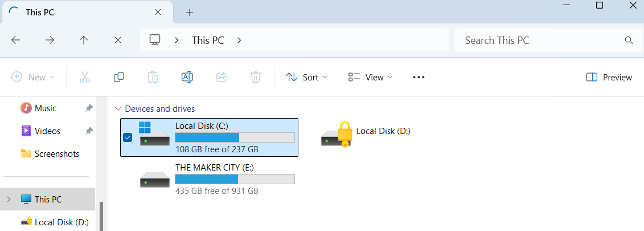Screen dimensions: 644x231
Task: Expand This PC in navigation tree
Action: (9, 199)
